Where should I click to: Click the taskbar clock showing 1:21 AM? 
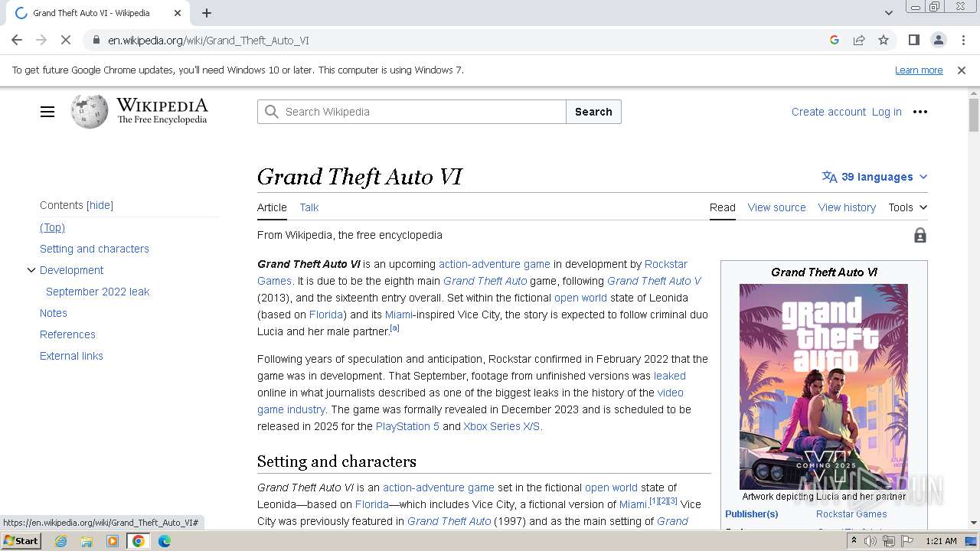(x=941, y=541)
